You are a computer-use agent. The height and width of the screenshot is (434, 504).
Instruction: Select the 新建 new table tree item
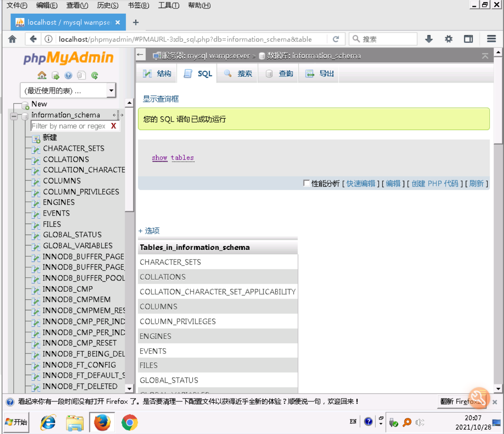pyautogui.click(x=50, y=138)
